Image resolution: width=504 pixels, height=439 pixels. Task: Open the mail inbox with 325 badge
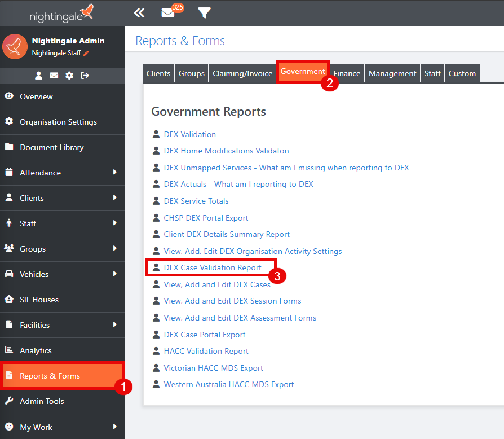tap(168, 13)
